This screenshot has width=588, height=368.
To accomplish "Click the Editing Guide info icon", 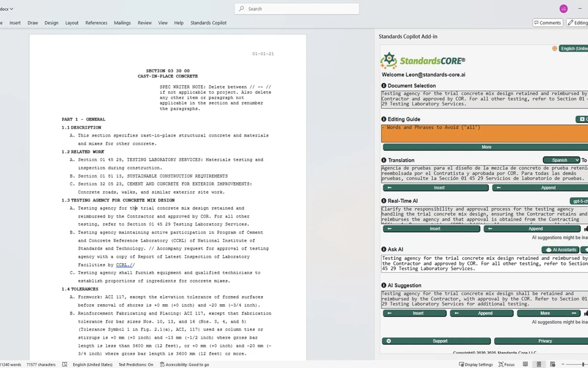I will pyautogui.click(x=384, y=119).
